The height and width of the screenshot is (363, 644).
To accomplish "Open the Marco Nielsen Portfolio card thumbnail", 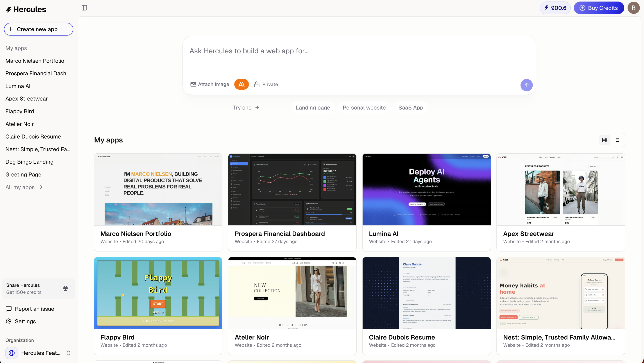I will [158, 189].
